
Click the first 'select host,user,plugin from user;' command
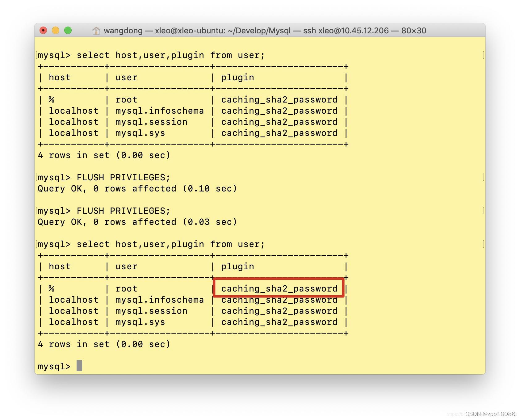(171, 55)
